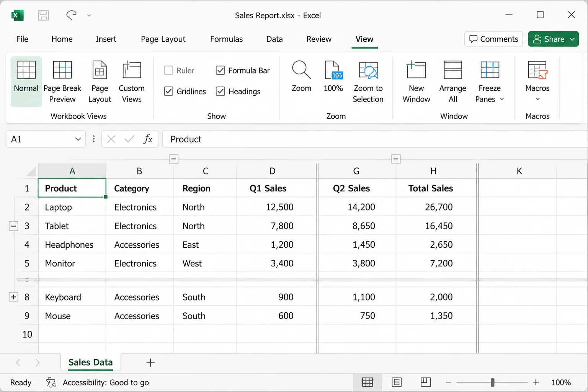Toggle the Headings checkbox
This screenshot has width=588, height=392.
pyautogui.click(x=220, y=91)
